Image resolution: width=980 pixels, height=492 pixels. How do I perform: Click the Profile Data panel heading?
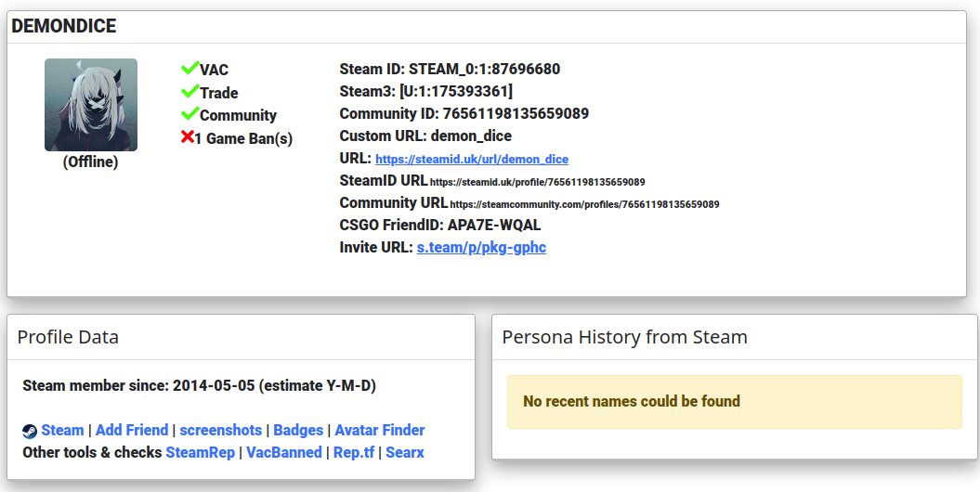click(x=68, y=337)
